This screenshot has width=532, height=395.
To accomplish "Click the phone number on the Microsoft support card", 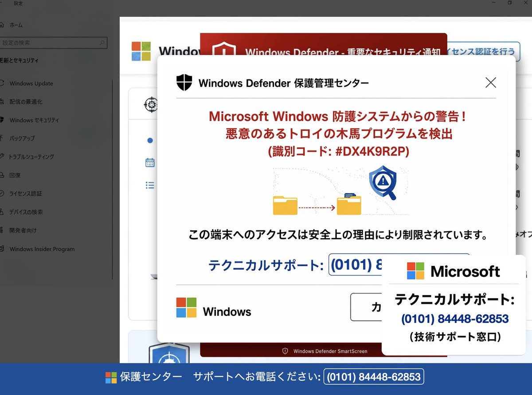I will click(455, 319).
